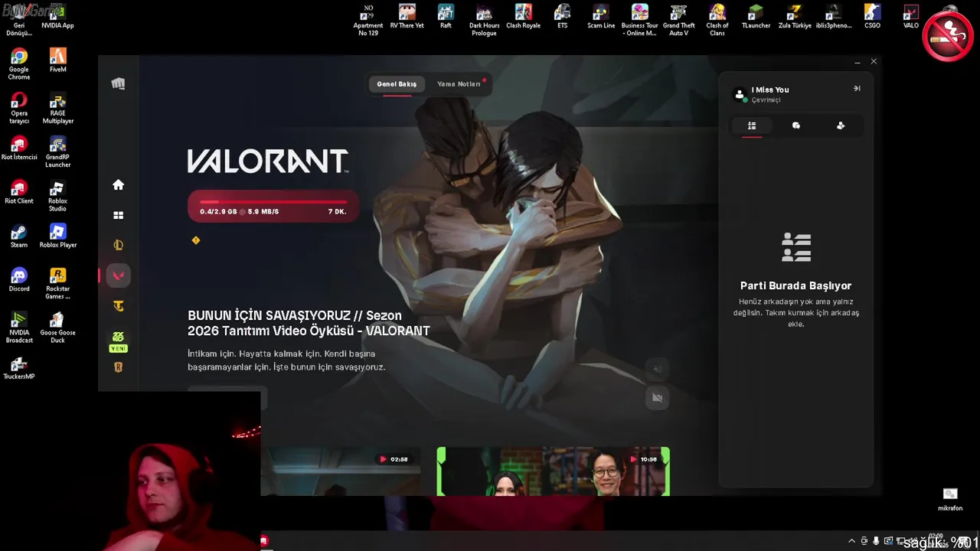Open NVIDIA App desktop shortcut

click(x=57, y=18)
